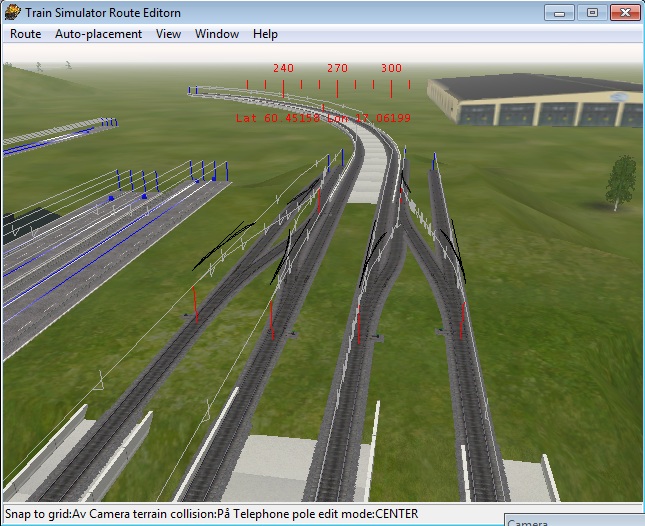Viewport: 645px width, 526px height.
Task: Open the Help menu
Action: (265, 34)
